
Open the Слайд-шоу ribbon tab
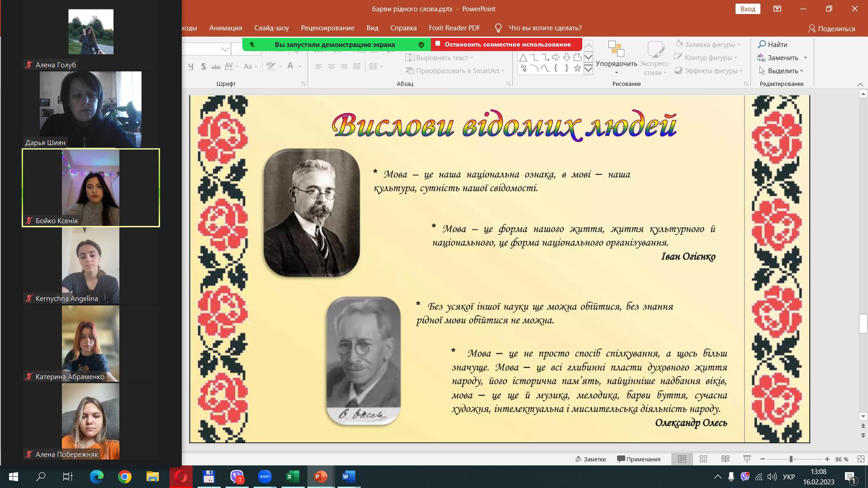click(x=271, y=28)
